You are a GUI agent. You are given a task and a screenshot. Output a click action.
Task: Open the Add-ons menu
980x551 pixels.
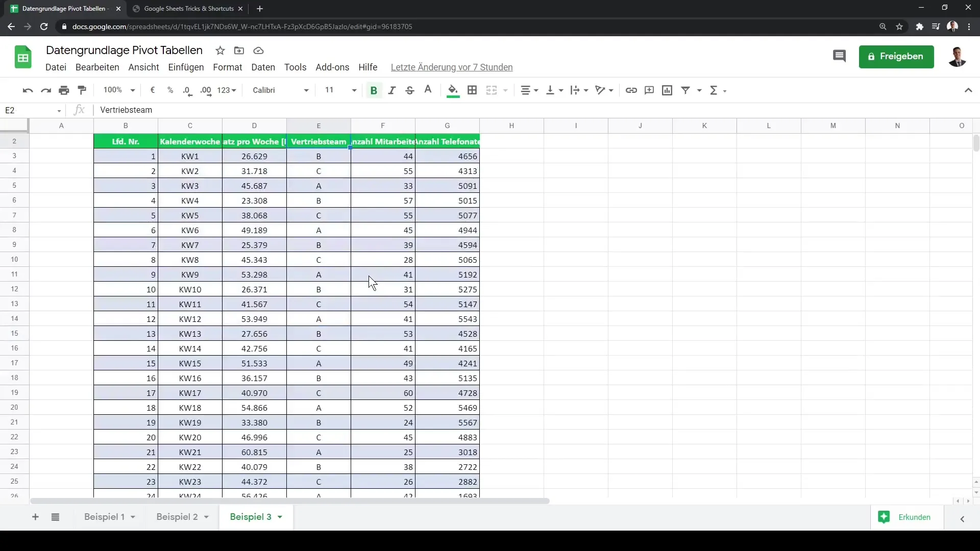pyautogui.click(x=332, y=67)
